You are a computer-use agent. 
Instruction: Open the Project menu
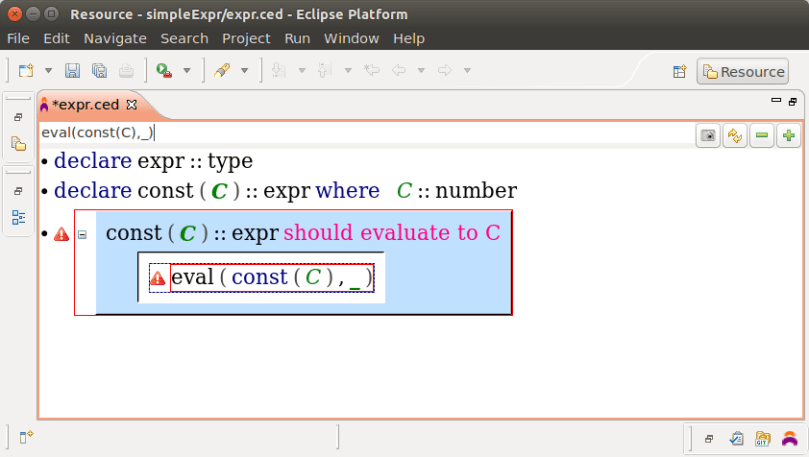(246, 38)
